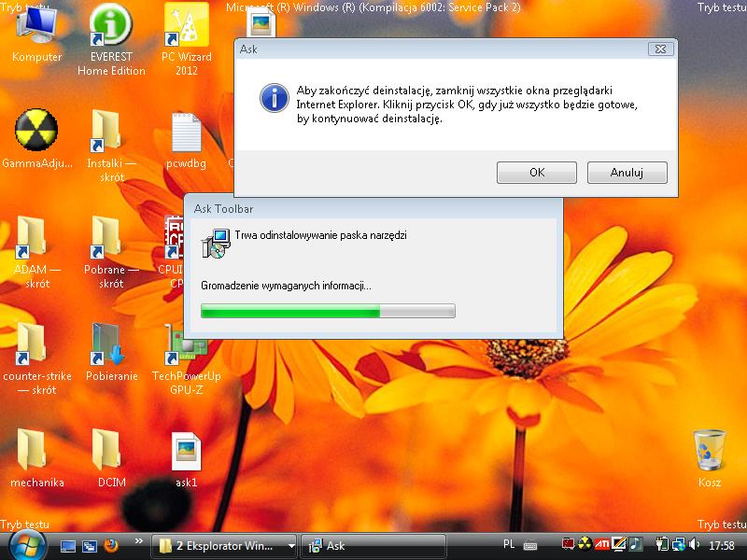Viewport: 747px width, 560px height.
Task: Click Show Desktop in Quick Launch
Action: point(67,546)
